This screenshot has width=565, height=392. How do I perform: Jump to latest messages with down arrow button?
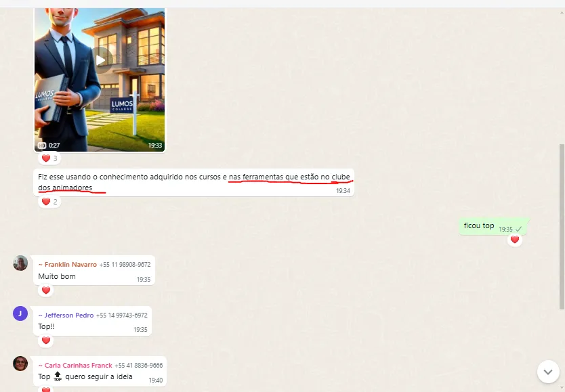[x=547, y=372]
